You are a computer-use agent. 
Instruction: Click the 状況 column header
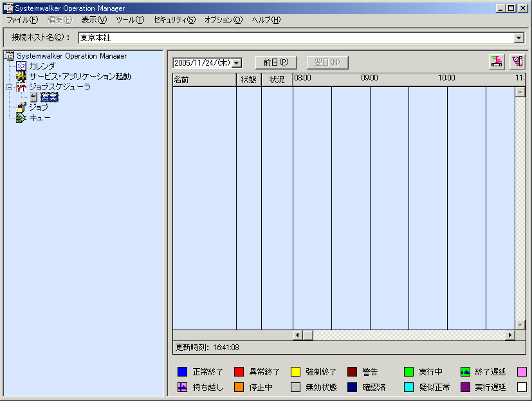pos(277,80)
